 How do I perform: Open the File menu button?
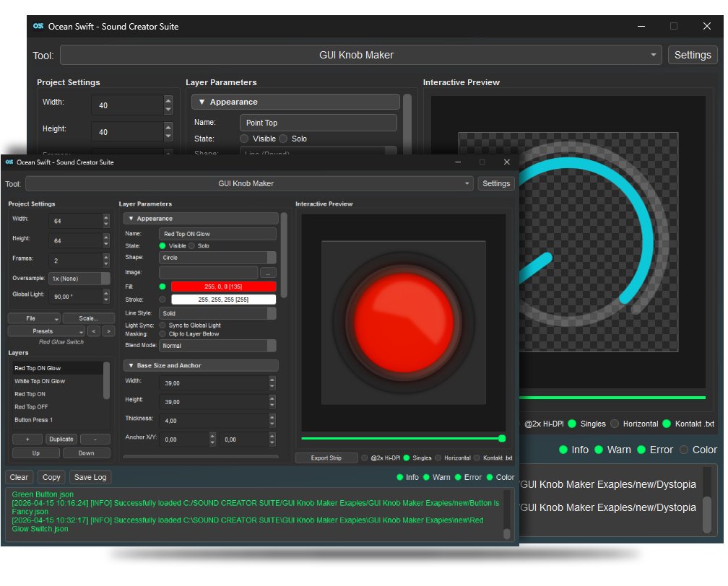click(34, 318)
